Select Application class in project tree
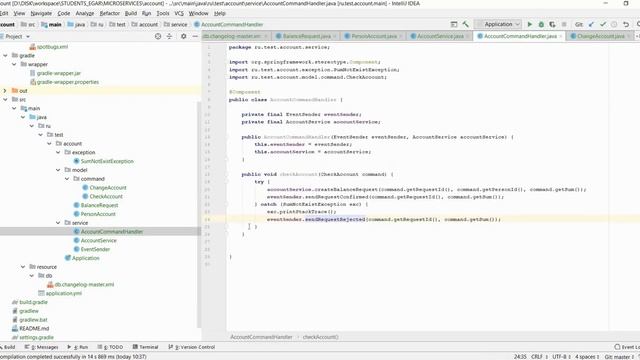640x360 pixels. [85, 258]
